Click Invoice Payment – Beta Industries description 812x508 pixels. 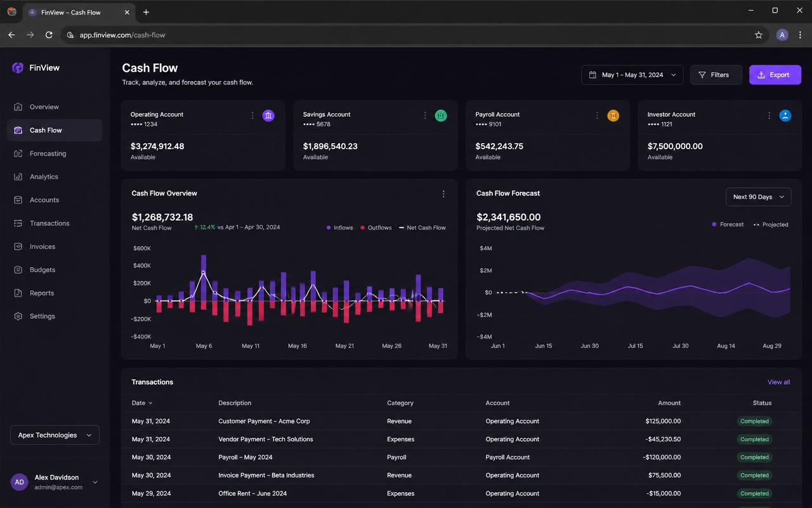point(266,475)
